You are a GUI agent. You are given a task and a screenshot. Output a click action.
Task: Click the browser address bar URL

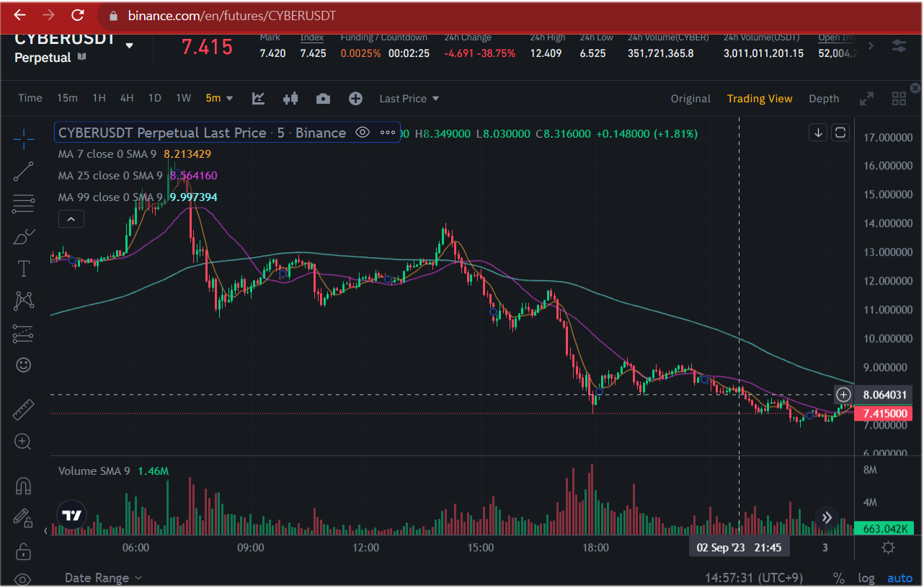click(232, 16)
